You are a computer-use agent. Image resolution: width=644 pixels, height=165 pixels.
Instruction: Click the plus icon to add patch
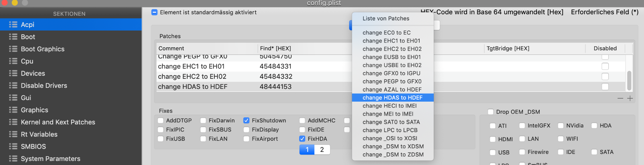point(630,98)
